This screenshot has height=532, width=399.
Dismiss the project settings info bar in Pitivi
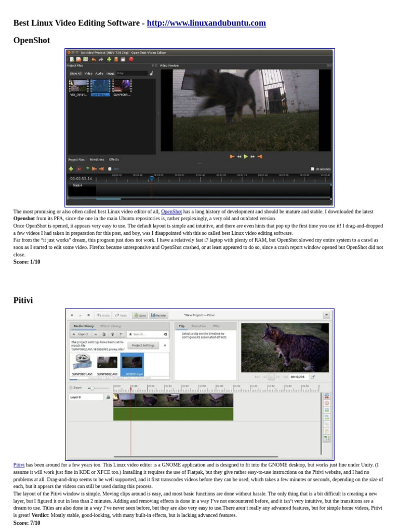165,345
